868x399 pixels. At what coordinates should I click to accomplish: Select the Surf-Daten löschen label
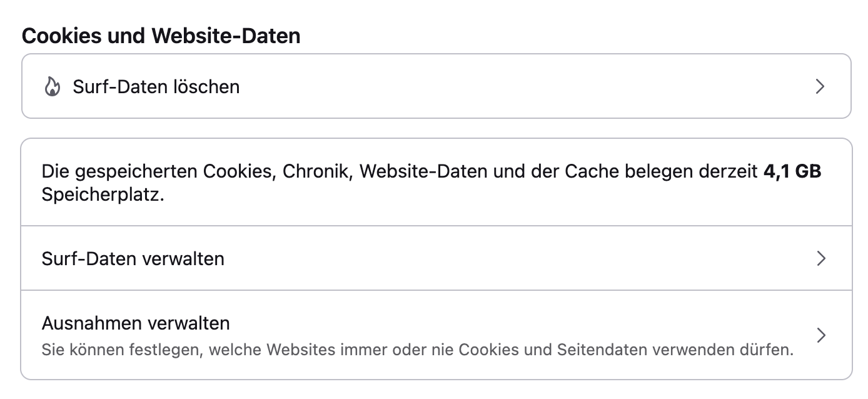[x=156, y=86]
